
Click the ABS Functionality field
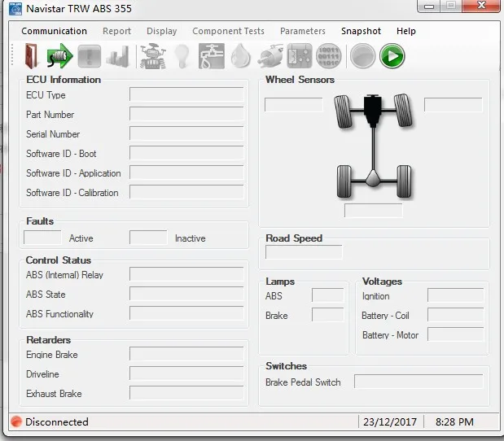[186, 313]
